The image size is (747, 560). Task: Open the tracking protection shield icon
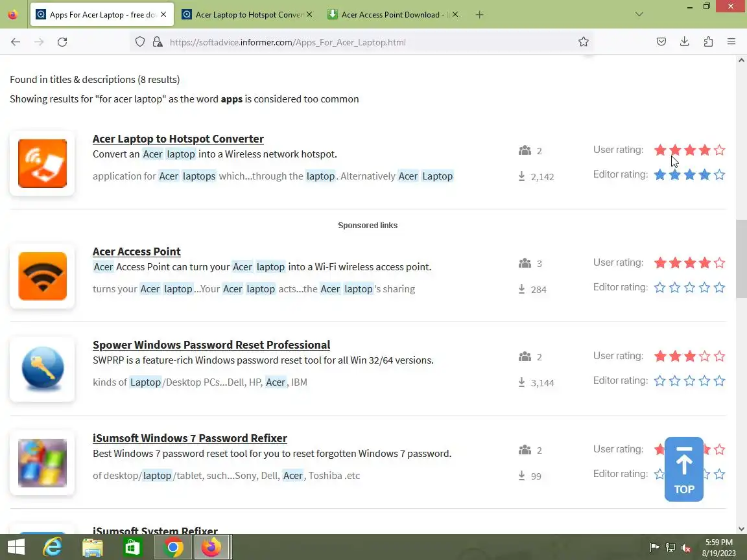click(139, 42)
